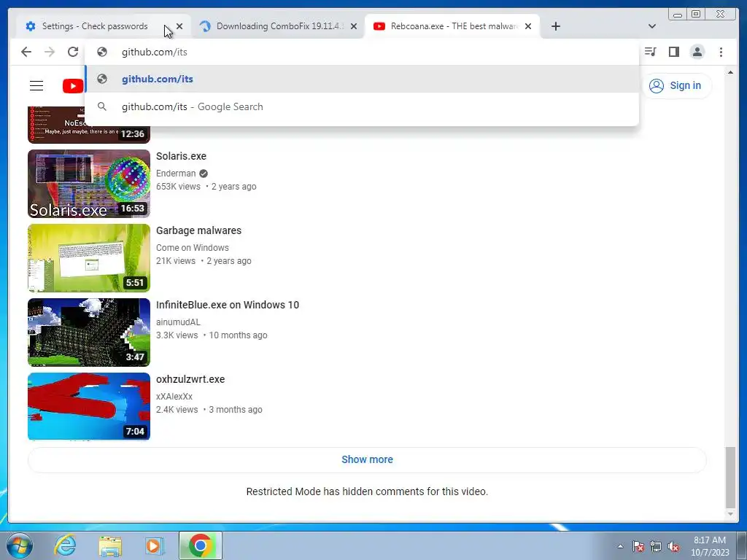747x560 pixels.
Task: Open Windows Explorer from the taskbar
Action: (x=110, y=545)
